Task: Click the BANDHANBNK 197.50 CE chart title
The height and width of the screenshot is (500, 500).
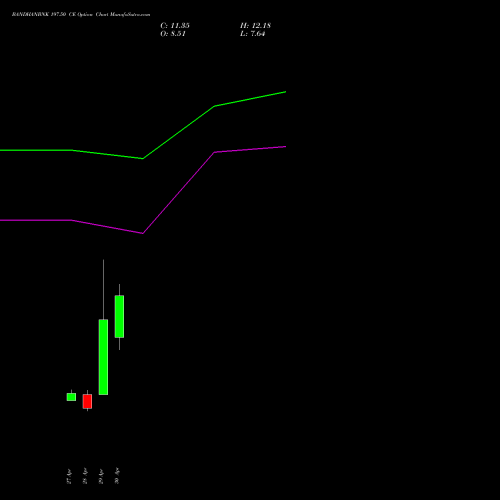Action: click(x=81, y=15)
